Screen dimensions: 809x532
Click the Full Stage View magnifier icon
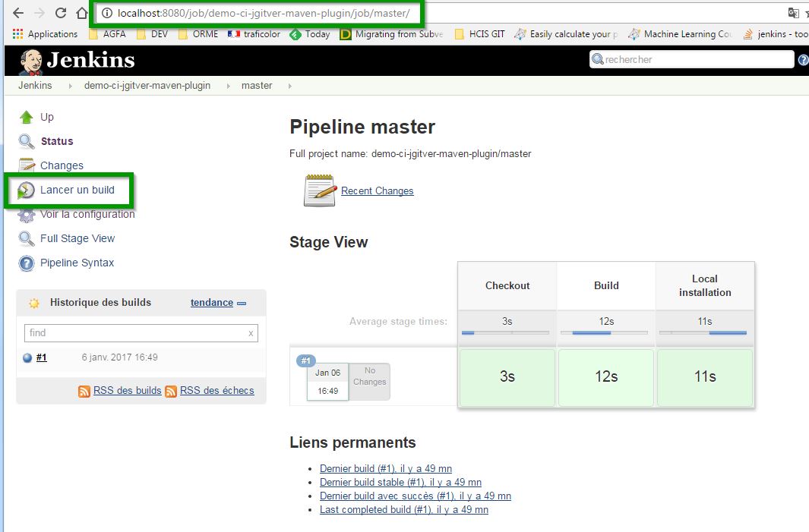pos(27,238)
